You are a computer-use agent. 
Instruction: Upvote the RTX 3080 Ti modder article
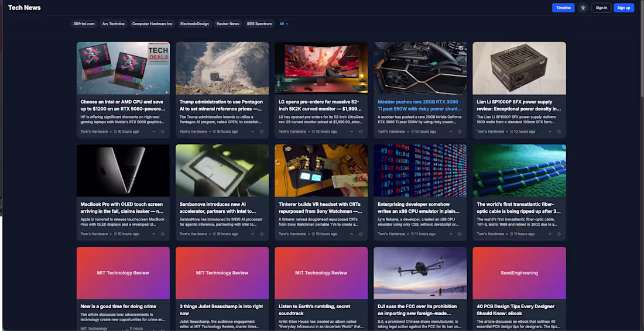(451, 132)
